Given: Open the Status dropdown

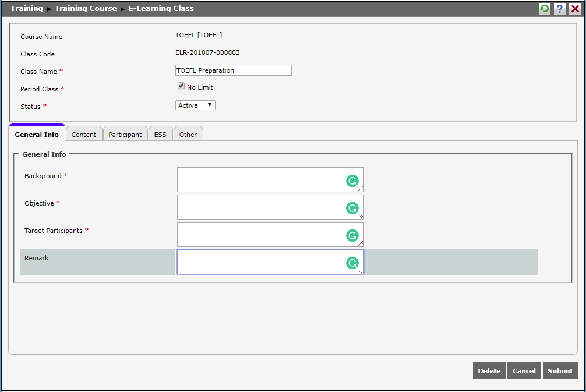Looking at the screenshot, I should [x=195, y=105].
